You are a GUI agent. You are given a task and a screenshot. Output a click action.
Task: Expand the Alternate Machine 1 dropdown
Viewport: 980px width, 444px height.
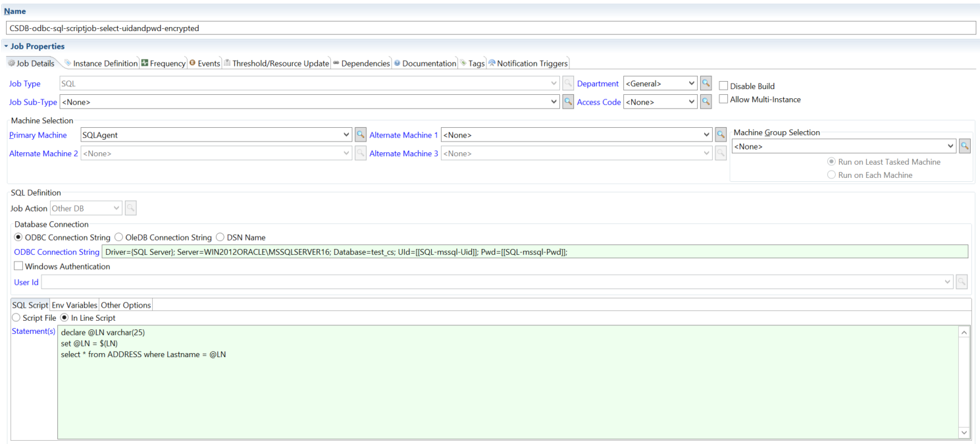tap(707, 135)
